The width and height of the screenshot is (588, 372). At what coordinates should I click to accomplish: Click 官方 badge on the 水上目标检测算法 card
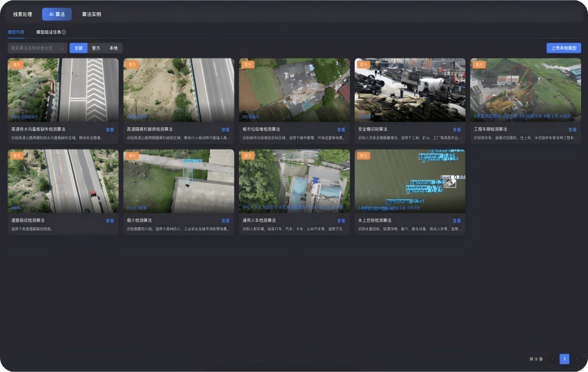click(363, 156)
